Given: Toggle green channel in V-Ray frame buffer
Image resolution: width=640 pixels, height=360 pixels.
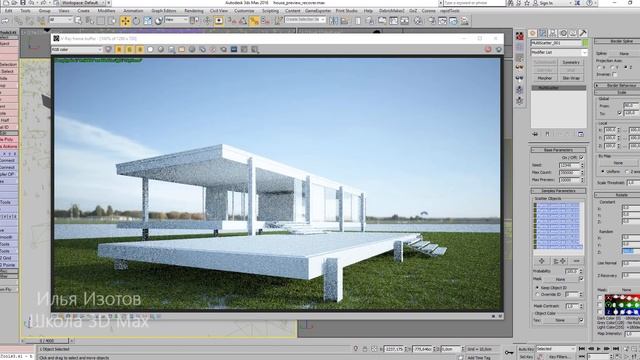Looking at the screenshot, I should click(x=129, y=49).
